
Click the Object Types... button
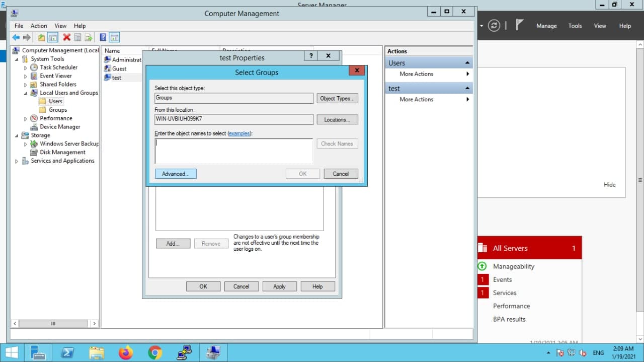point(337,98)
